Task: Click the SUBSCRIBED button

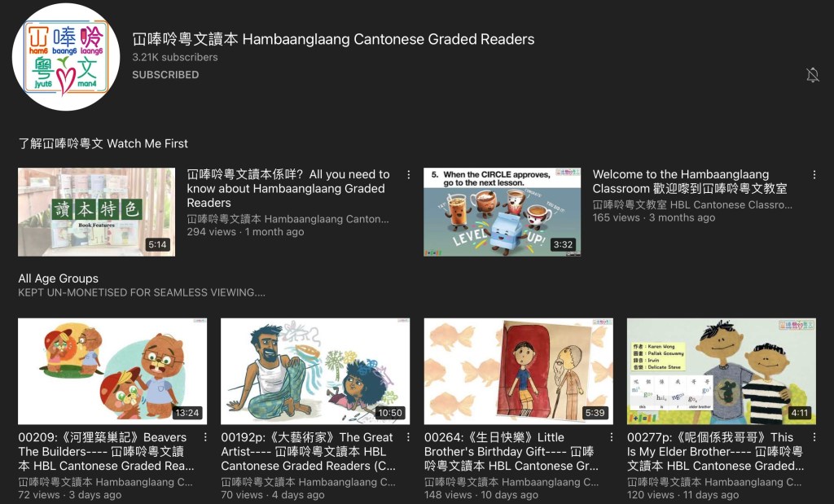Action: point(165,75)
